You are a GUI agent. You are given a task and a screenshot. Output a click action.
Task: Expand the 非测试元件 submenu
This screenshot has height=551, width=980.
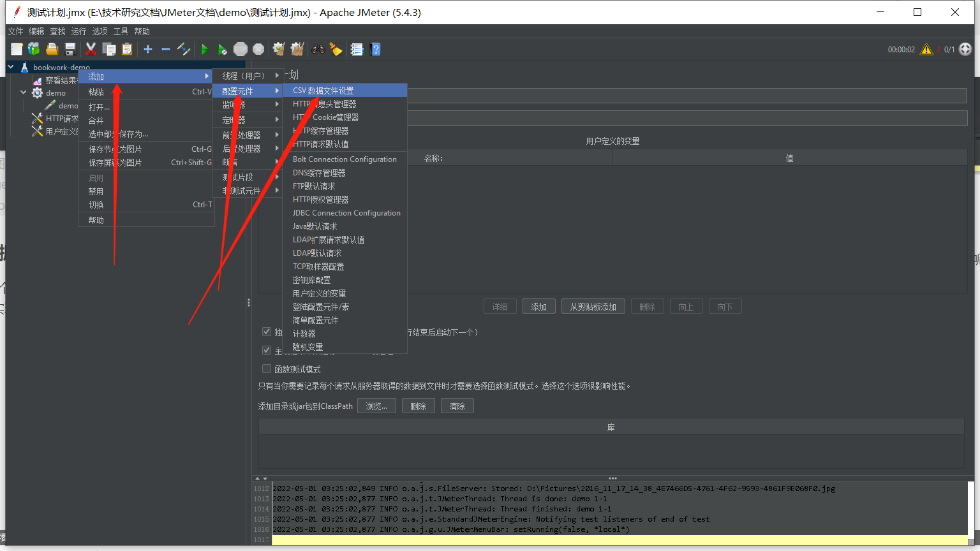coord(248,191)
